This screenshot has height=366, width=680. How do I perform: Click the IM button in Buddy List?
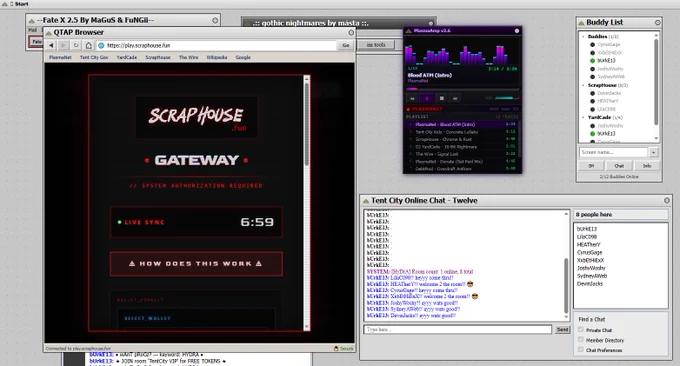591,166
